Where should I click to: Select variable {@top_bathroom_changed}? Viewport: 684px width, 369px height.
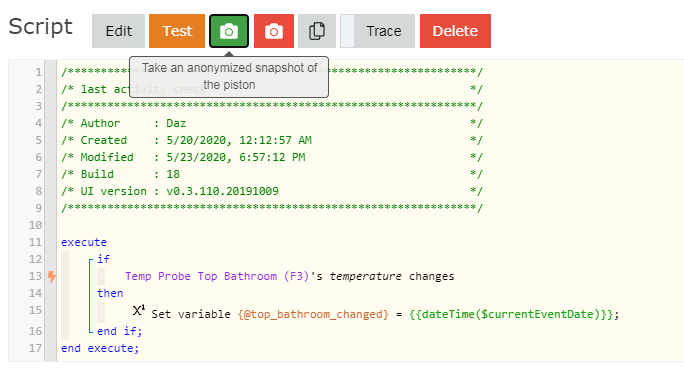(313, 314)
